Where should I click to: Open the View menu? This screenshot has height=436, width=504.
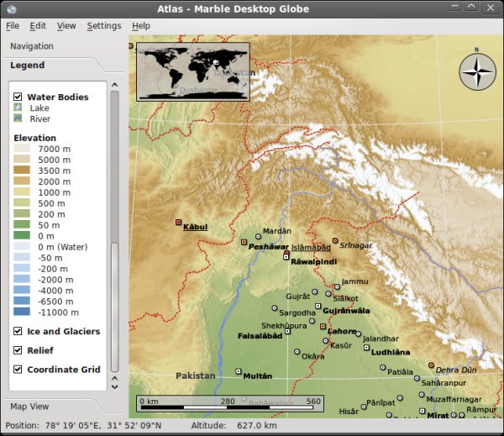(66, 26)
